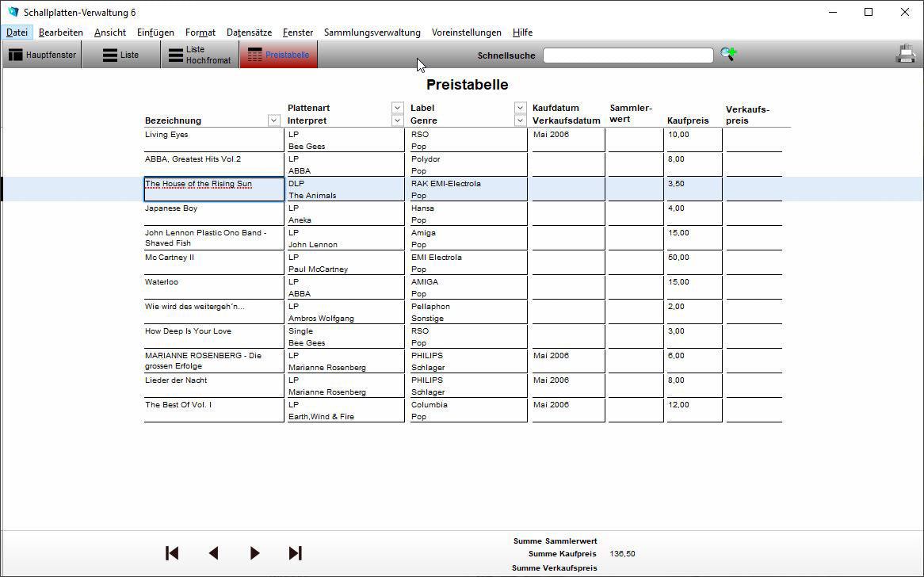The width and height of the screenshot is (924, 577).
Task: Switch to the Hauptfenster view
Action: click(43, 55)
